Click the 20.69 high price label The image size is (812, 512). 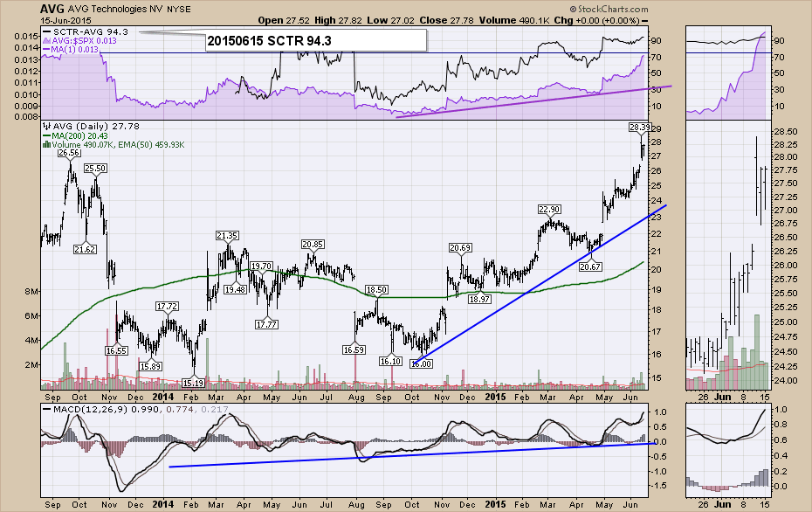tap(460, 248)
